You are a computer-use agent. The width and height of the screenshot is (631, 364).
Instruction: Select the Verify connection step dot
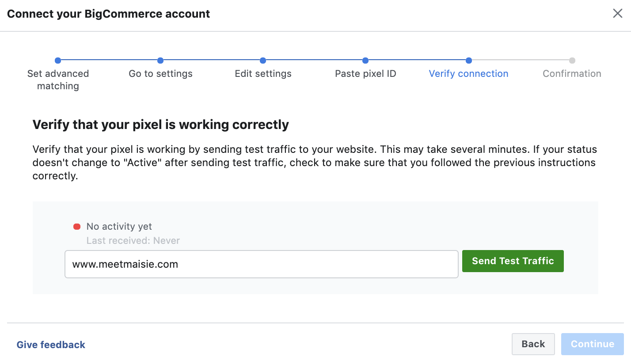469,61
